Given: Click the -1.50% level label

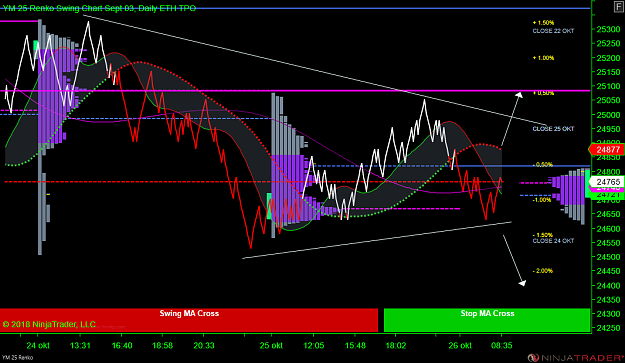Looking at the screenshot, I should (x=543, y=235).
